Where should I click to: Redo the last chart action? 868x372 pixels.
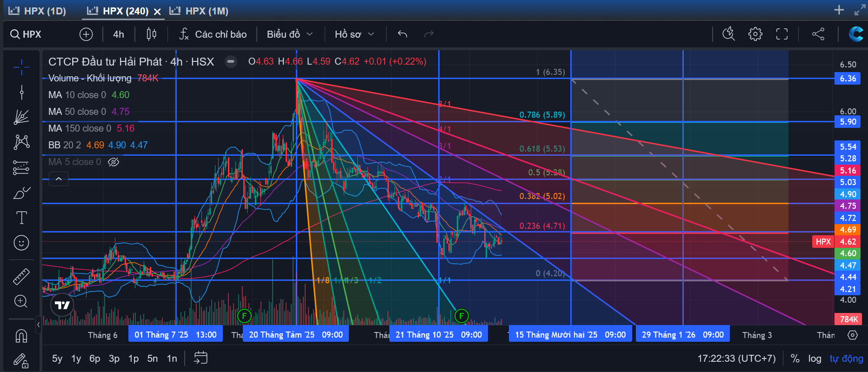click(x=428, y=34)
